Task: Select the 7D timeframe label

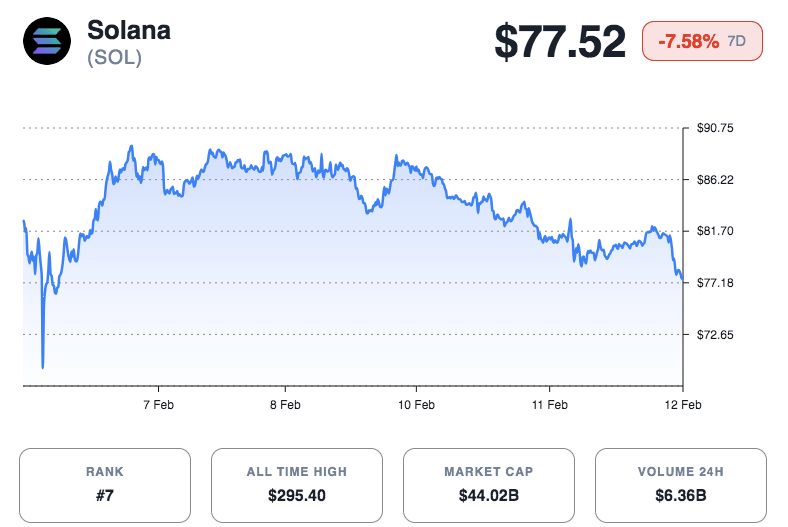Action: coord(737,42)
